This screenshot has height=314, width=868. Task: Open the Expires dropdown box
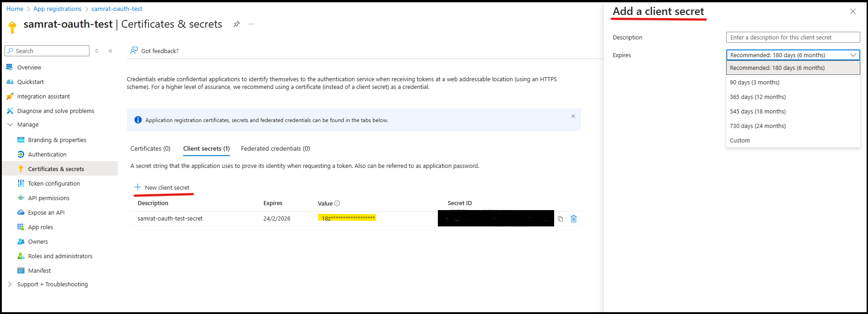tap(793, 55)
